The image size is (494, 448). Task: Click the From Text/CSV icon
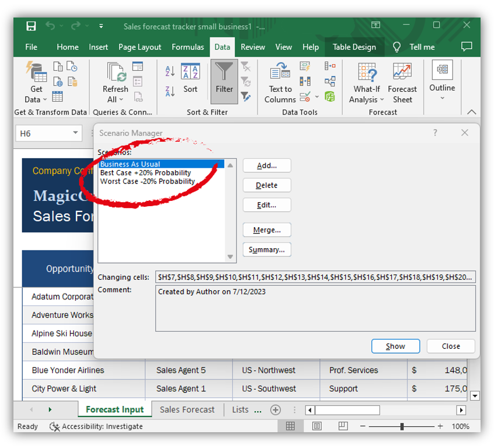58,67
